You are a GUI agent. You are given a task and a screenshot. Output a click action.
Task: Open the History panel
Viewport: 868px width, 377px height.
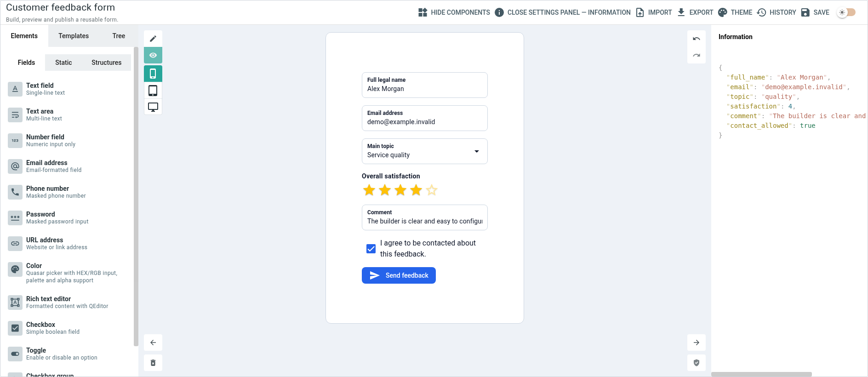click(x=777, y=12)
